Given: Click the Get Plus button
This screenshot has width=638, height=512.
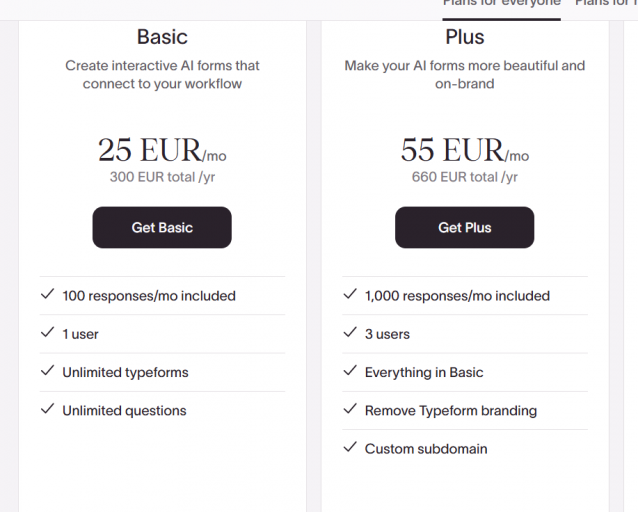Looking at the screenshot, I should coord(464,228).
